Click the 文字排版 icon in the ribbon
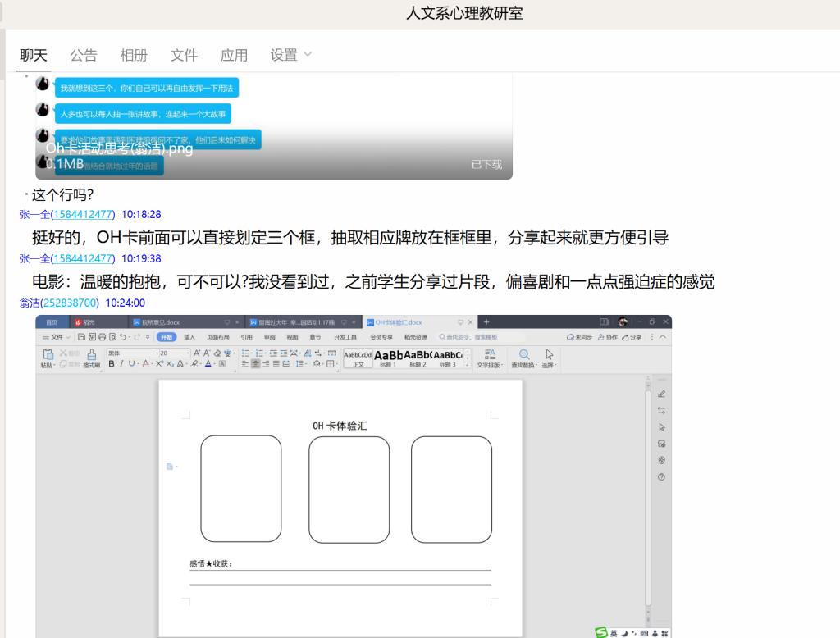This screenshot has height=638, width=840. (x=490, y=354)
